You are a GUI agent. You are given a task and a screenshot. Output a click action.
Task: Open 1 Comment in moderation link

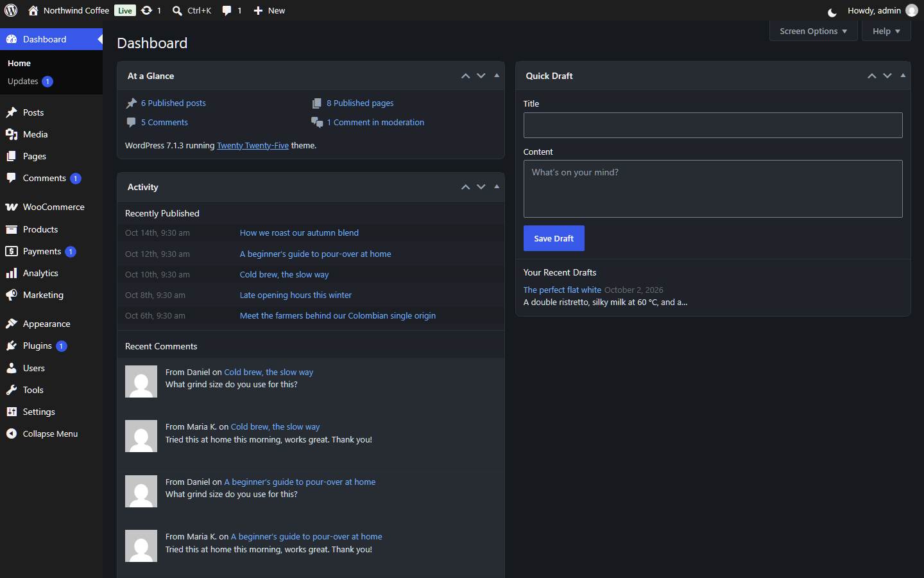coord(375,122)
